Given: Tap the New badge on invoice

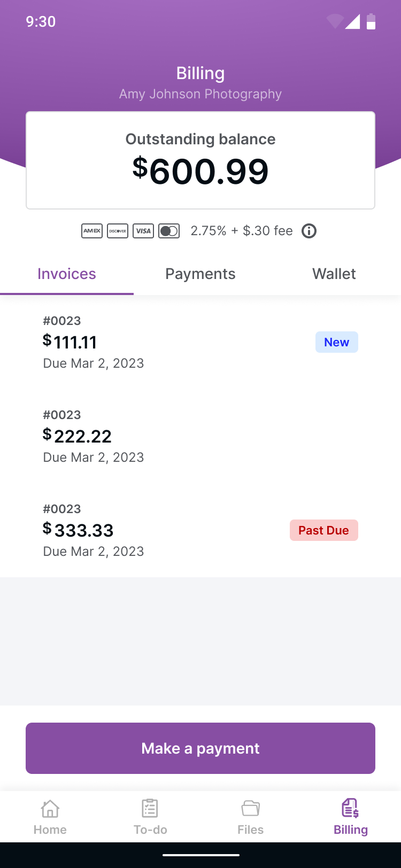Looking at the screenshot, I should pyautogui.click(x=337, y=343).
